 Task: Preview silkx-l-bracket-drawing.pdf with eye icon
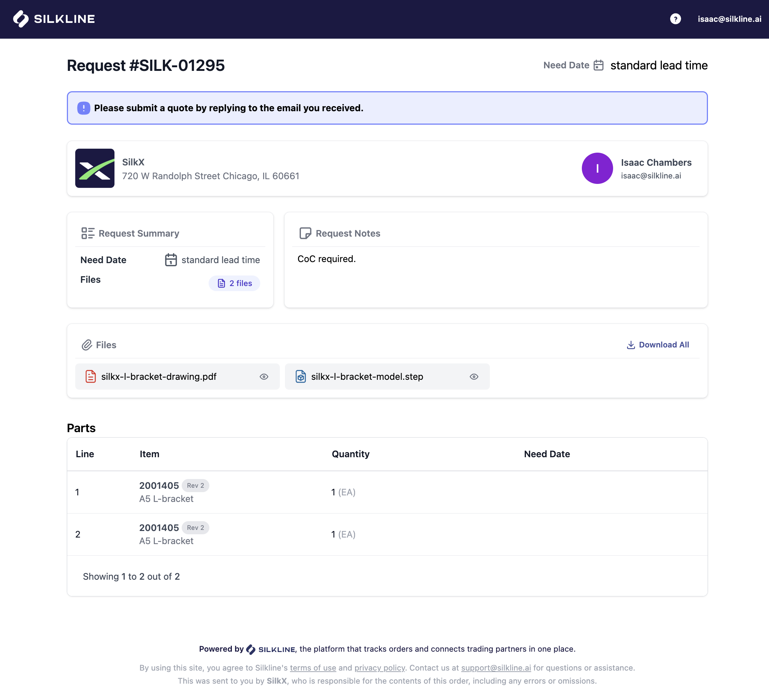264,377
